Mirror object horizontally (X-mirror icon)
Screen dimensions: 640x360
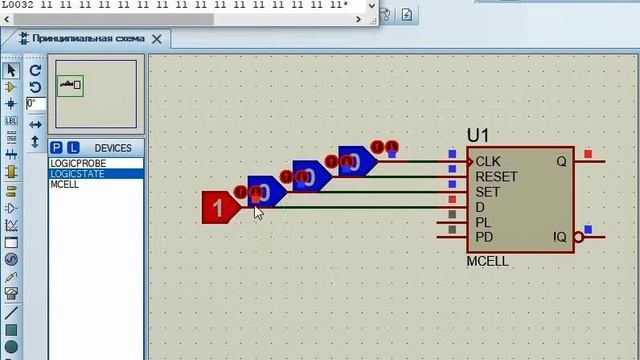point(35,124)
